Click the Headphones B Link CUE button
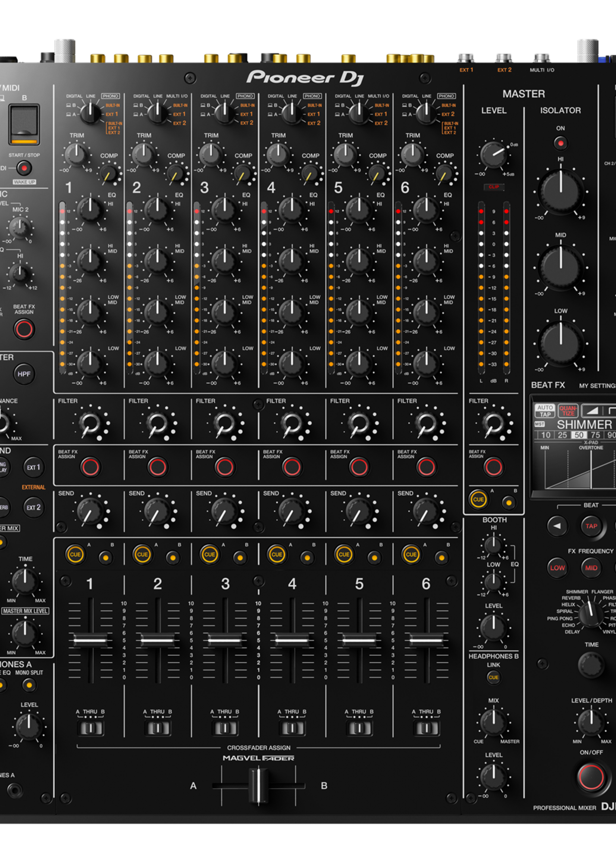The height and width of the screenshot is (863, 616). coord(493,678)
